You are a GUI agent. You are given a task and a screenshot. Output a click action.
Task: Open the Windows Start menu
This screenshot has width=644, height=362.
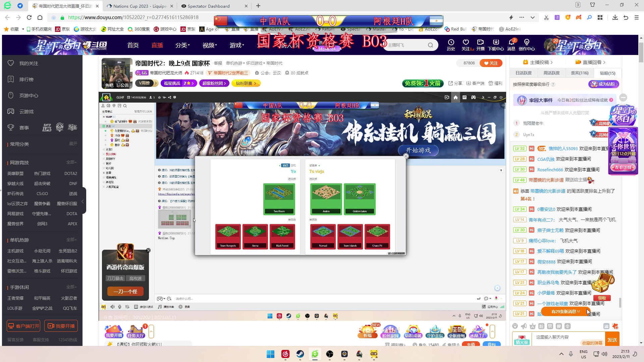[x=270, y=354]
